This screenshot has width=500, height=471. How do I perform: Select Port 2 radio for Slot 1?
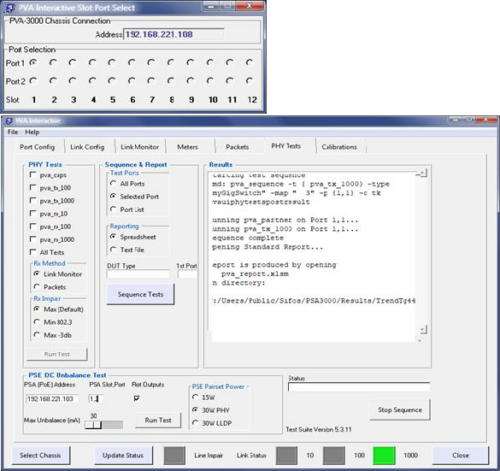[33, 81]
